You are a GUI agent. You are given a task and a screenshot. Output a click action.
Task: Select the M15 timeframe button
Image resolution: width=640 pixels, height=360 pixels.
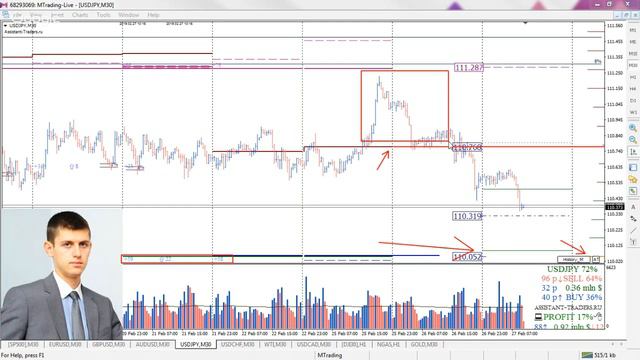click(x=633, y=53)
